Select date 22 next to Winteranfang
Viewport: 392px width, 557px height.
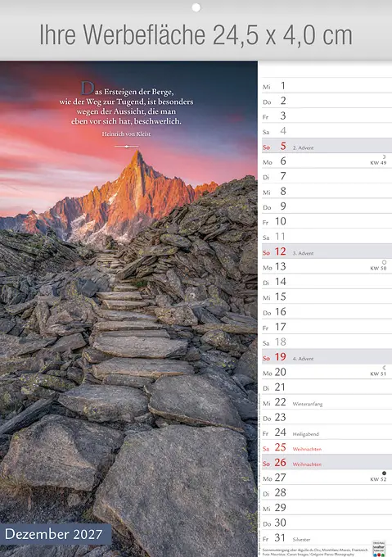280,401
